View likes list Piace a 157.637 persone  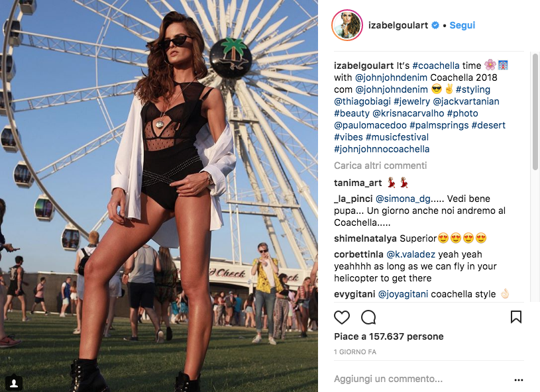388,336
